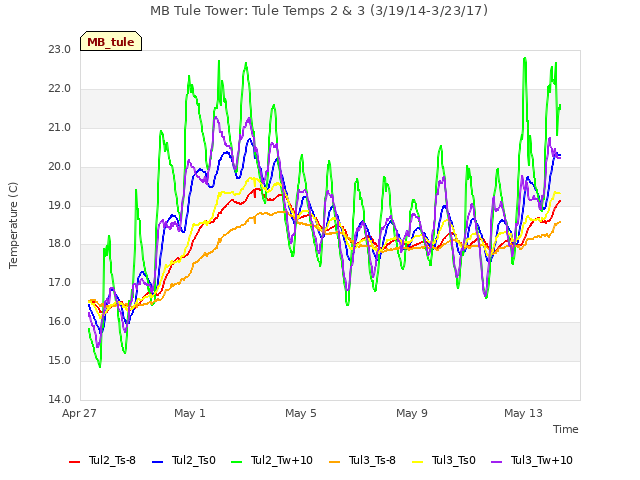Viewport: 640px width, 480px height.
Task: Click the Temperature (C) axis label
Action: click(x=13, y=225)
